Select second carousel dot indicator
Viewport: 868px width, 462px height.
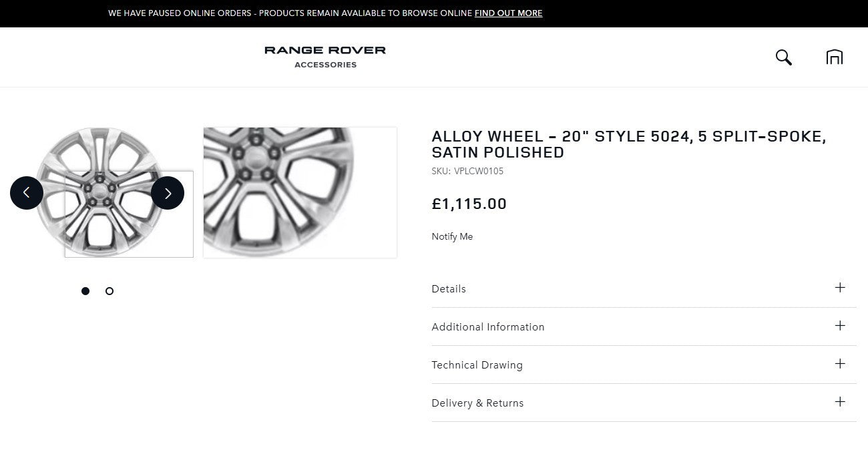click(x=110, y=291)
